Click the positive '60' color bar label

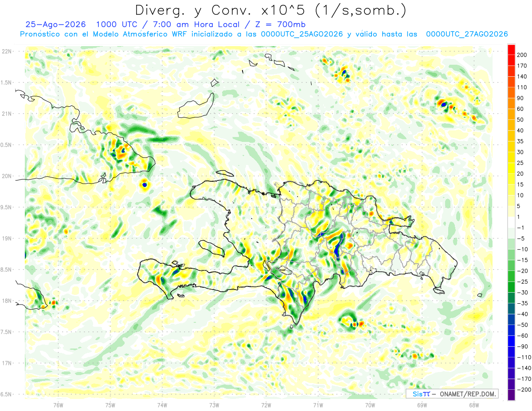[x=521, y=109]
